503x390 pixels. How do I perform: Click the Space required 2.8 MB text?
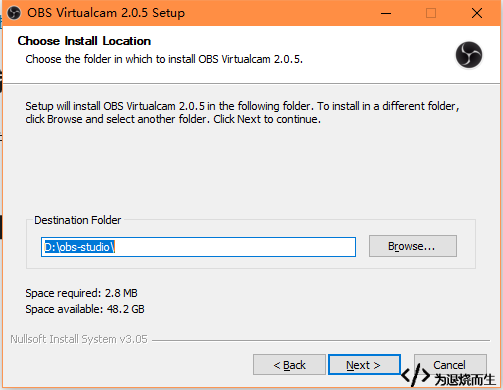(x=81, y=293)
